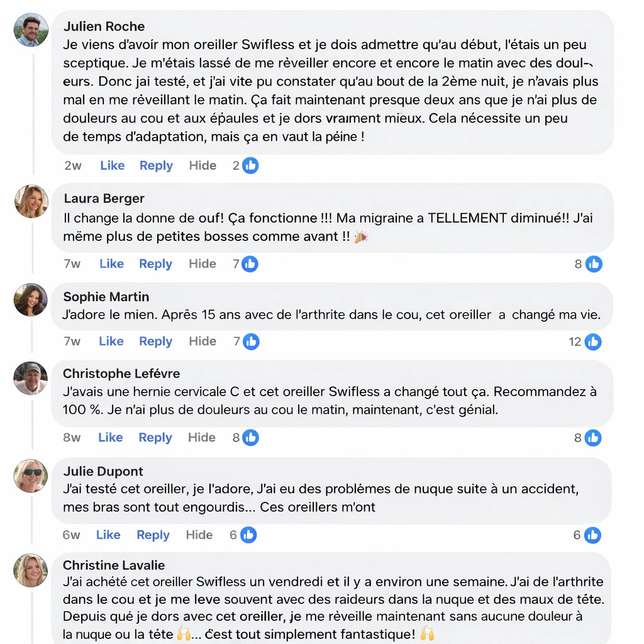Open Christine Lavalie's profile picture

point(31,569)
